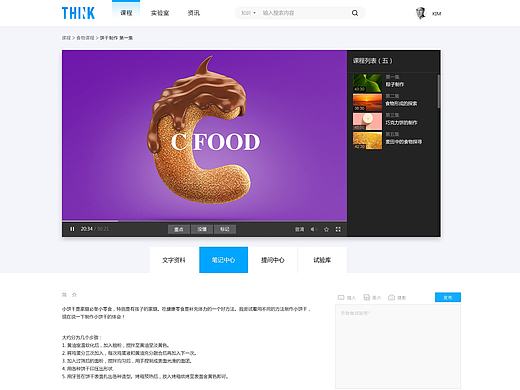
Task: Seek using the video progress bar
Action: (204, 221)
